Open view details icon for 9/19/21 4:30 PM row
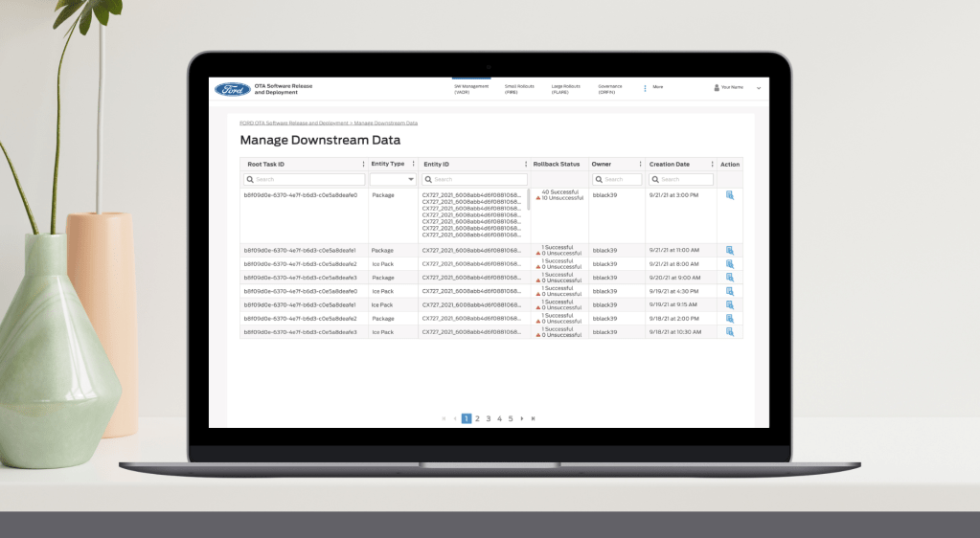Screen dimensions: 980x538 pyautogui.click(x=729, y=291)
